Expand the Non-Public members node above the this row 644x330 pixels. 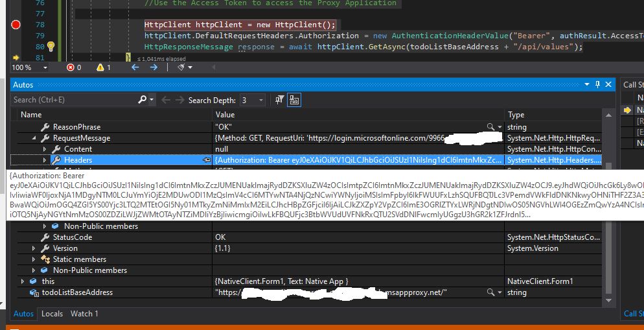click(x=34, y=270)
